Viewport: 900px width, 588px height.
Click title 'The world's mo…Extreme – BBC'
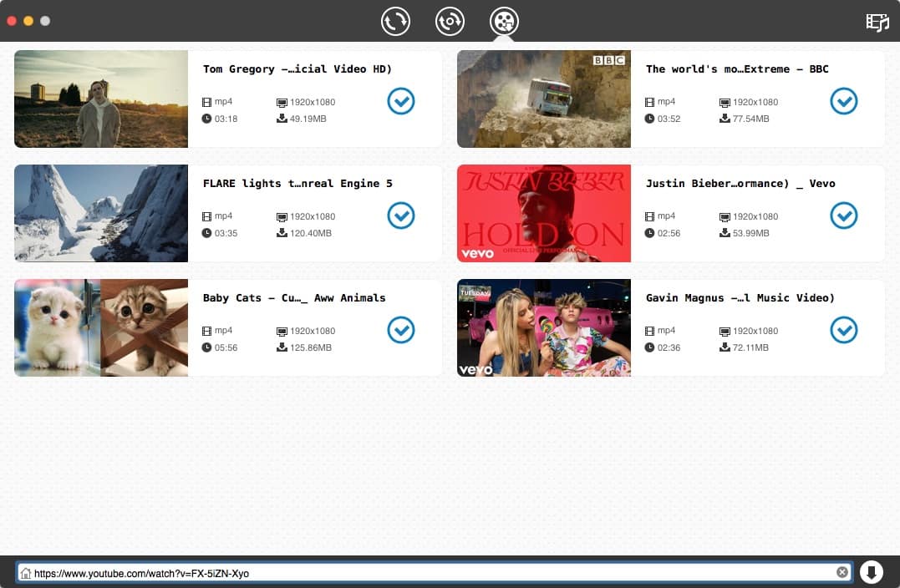coord(737,68)
